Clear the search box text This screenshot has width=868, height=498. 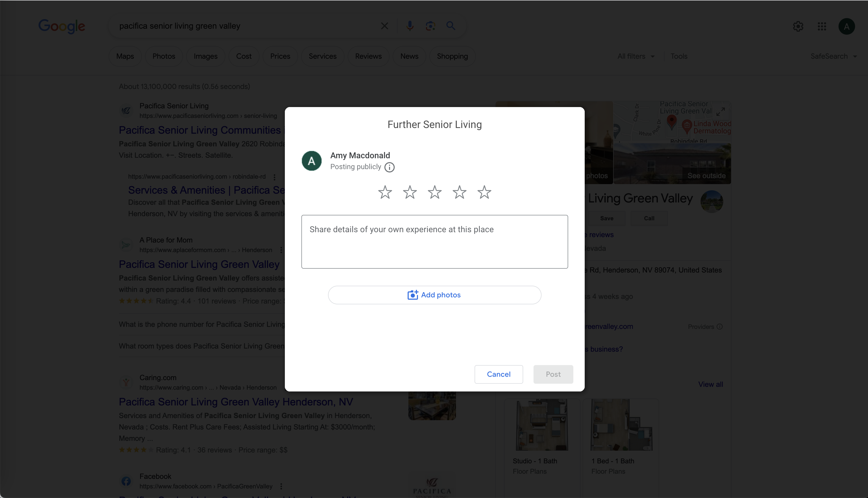pyautogui.click(x=384, y=26)
